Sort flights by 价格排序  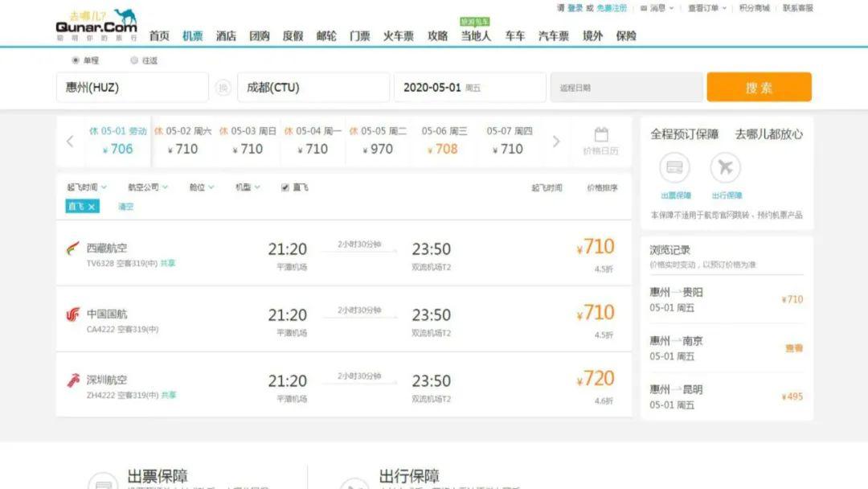coord(602,187)
